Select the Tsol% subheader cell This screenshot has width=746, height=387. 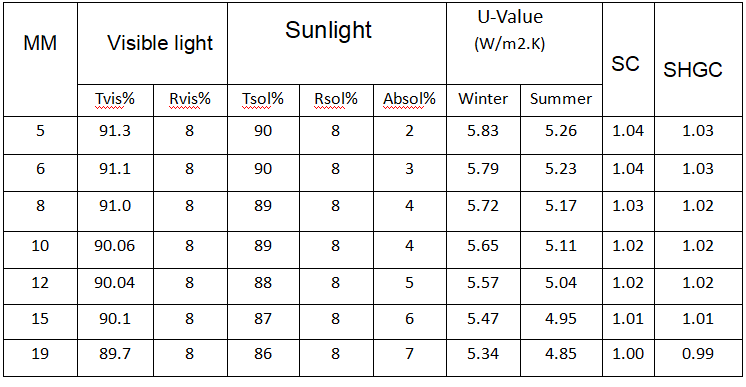264,100
